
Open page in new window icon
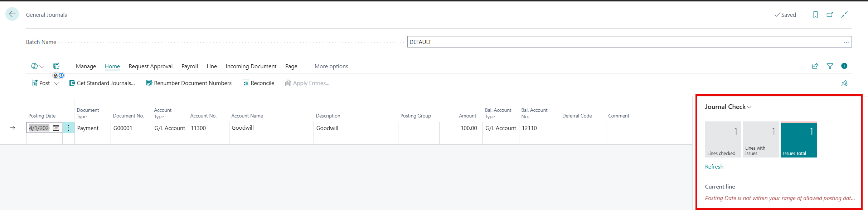click(x=830, y=15)
